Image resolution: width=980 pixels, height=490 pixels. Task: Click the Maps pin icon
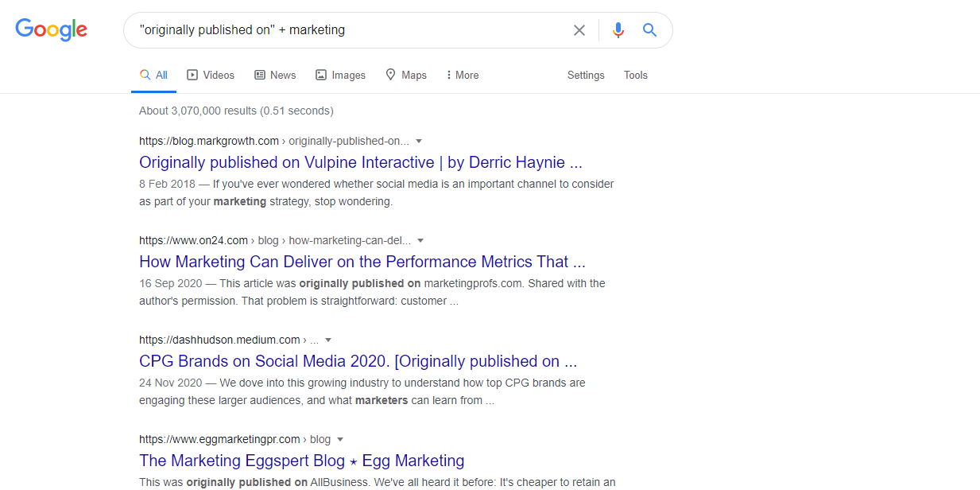click(x=389, y=74)
